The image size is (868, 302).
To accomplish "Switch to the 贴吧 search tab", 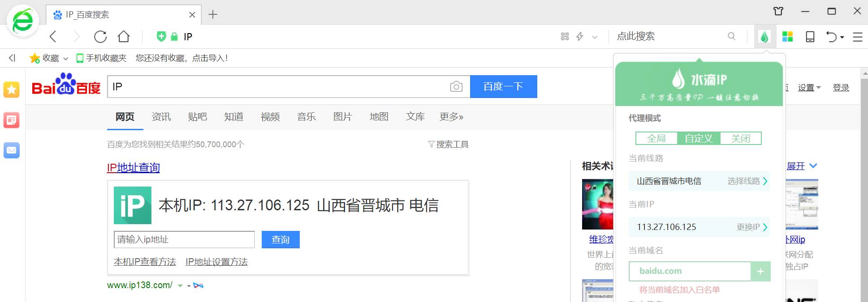I will coord(198,117).
